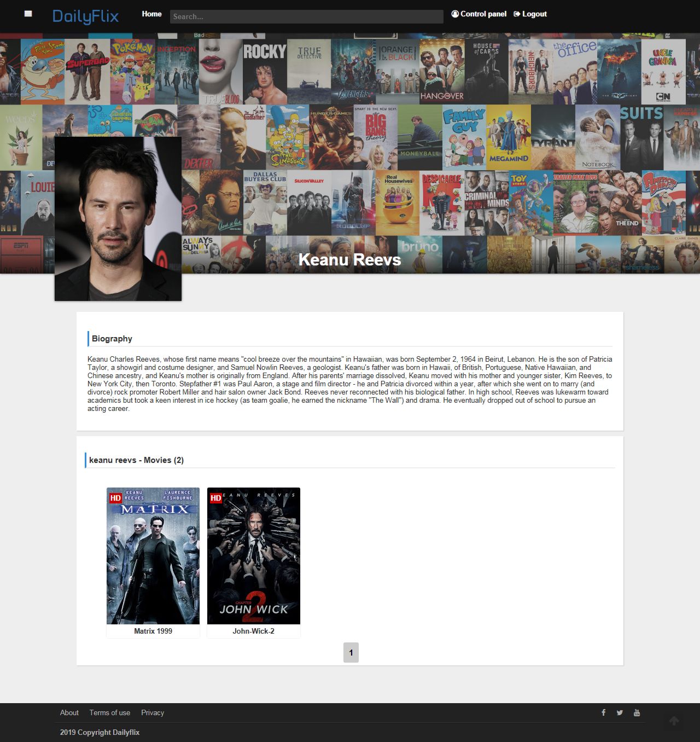Viewport: 700px width, 742px height.
Task: Open Keanu Reeves profile photo
Action: (x=118, y=218)
